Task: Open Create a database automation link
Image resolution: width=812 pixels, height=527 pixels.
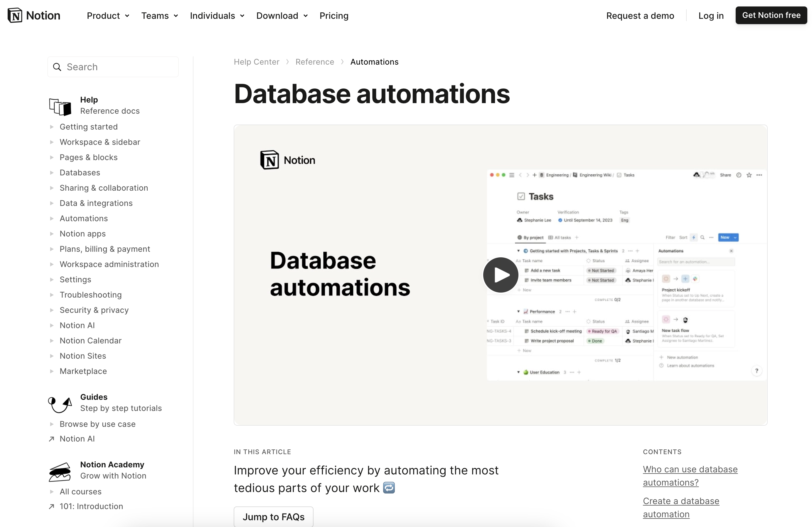Action: coord(681,508)
